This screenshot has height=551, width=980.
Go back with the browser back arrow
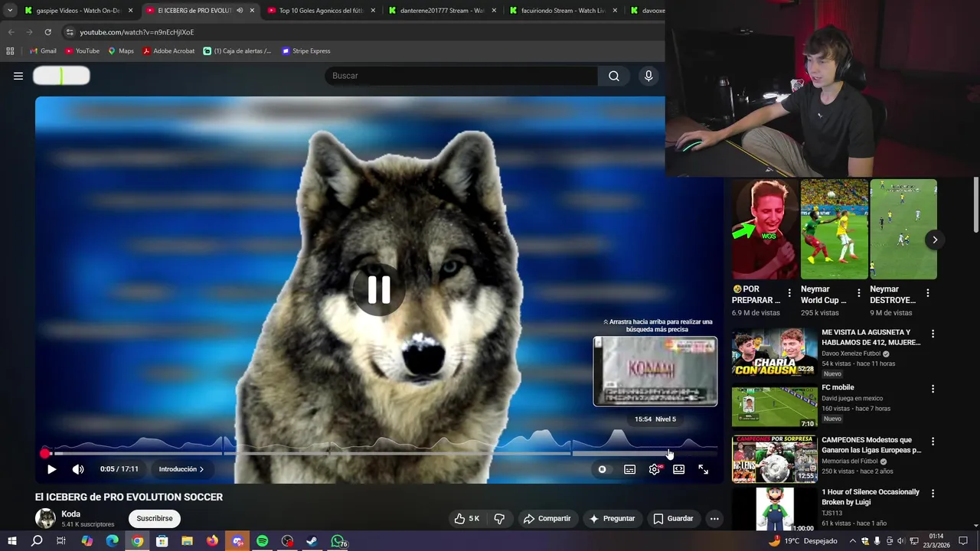tap(11, 32)
